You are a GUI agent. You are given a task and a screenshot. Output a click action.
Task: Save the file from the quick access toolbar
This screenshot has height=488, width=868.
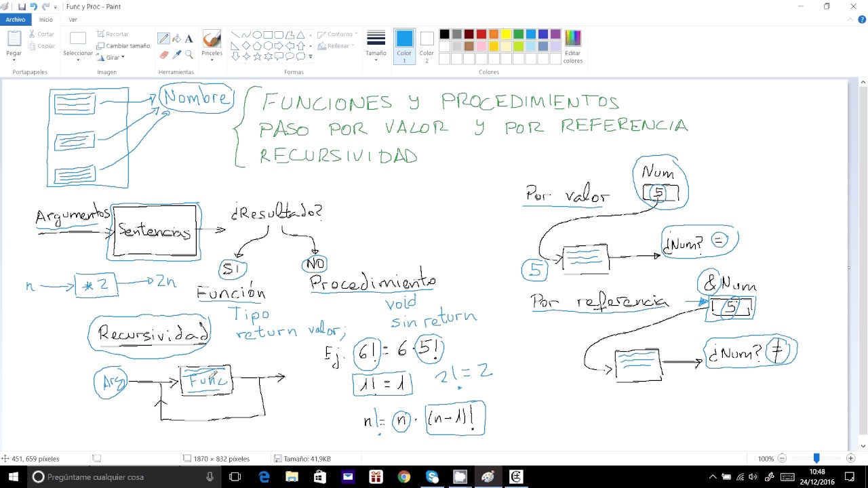click(22, 7)
